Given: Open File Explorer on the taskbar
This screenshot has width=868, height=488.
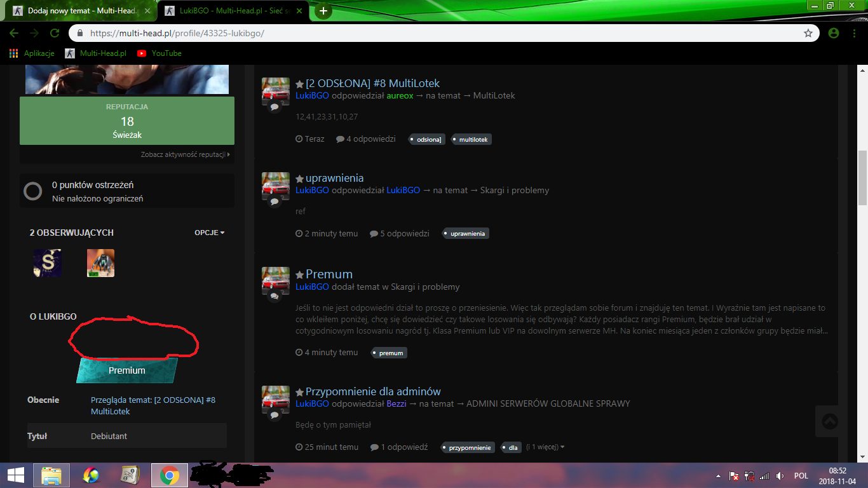Looking at the screenshot, I should [51, 475].
